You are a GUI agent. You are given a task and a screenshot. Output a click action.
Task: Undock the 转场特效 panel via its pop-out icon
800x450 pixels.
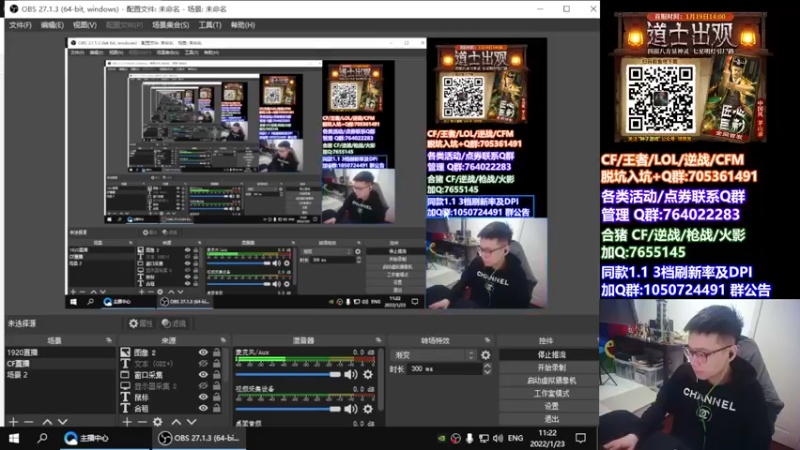tap(487, 340)
